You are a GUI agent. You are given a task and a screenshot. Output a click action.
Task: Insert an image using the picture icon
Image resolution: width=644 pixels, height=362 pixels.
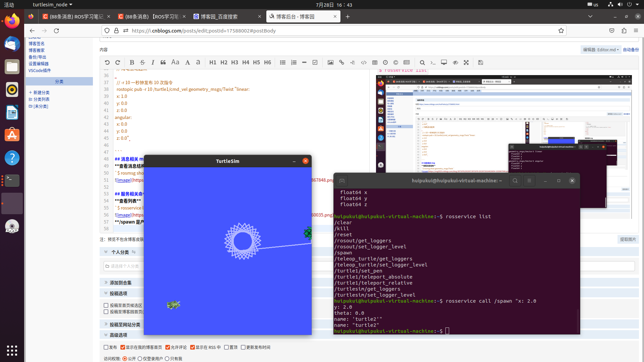pos(330,62)
